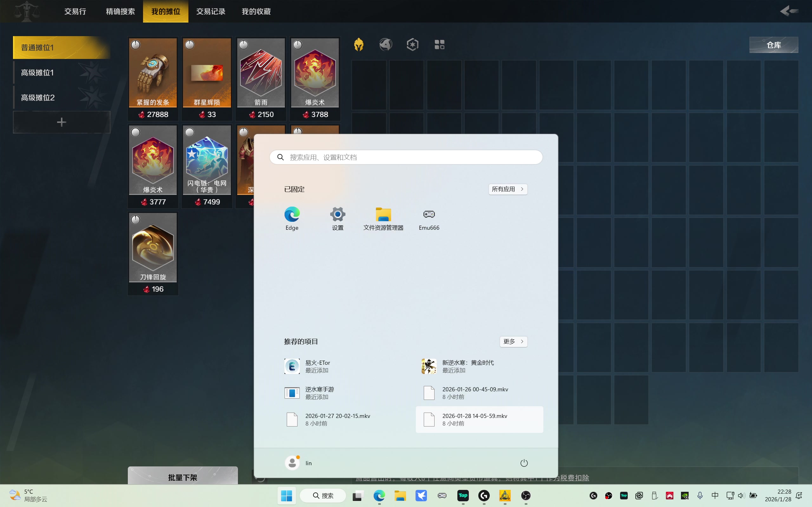
Task: Click the back arrow icon at top right
Action: click(789, 11)
